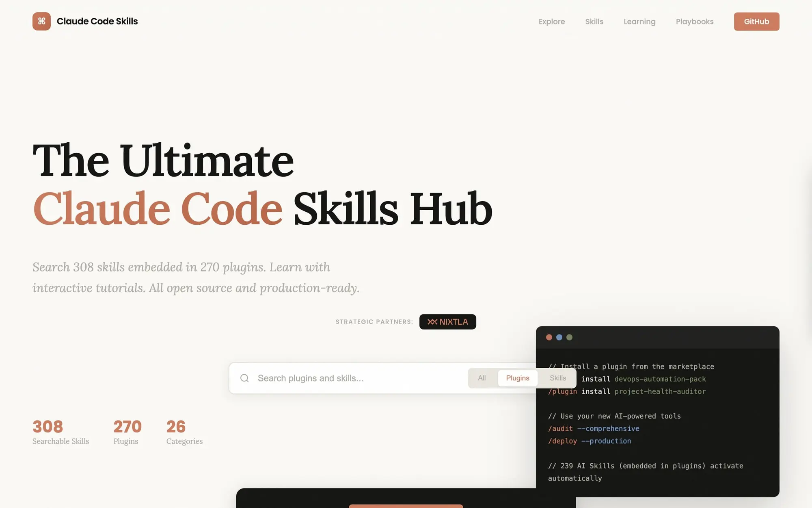Viewport: 812px width, 508px height.
Task: Select the All search filter
Action: point(482,378)
